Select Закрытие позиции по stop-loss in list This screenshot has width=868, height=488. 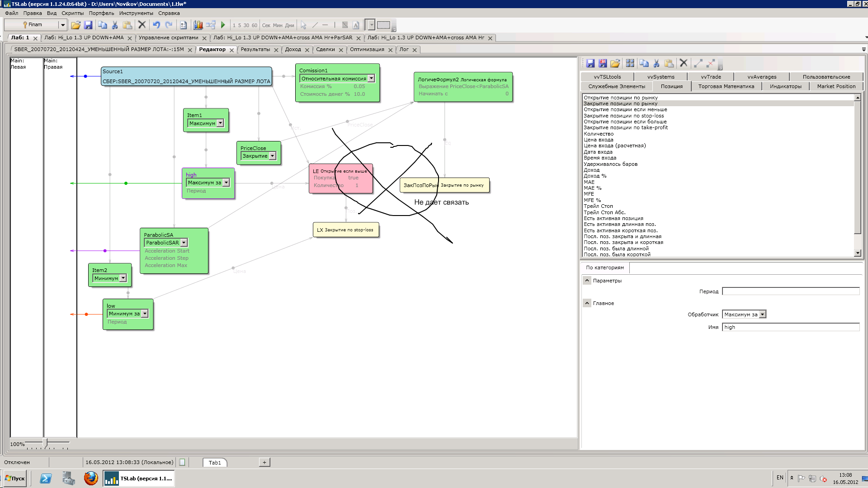tap(623, 116)
